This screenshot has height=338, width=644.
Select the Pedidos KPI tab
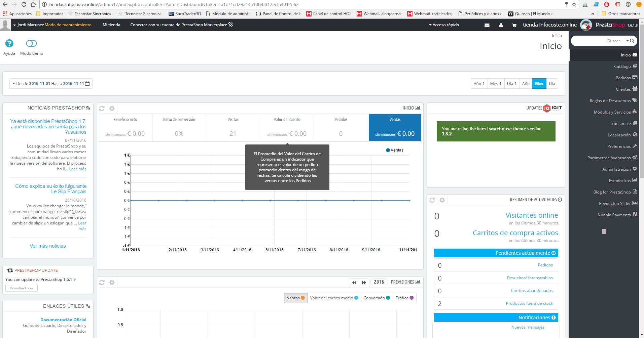[x=341, y=127]
